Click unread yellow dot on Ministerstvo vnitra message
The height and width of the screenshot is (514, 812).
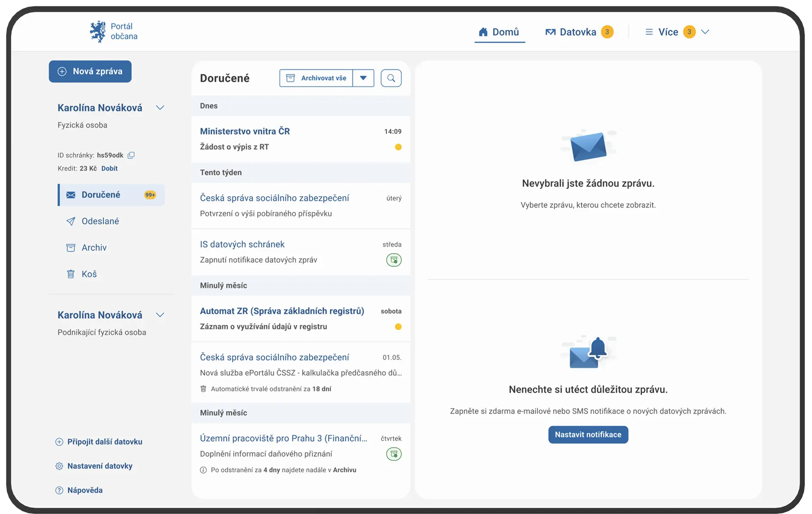click(x=398, y=147)
